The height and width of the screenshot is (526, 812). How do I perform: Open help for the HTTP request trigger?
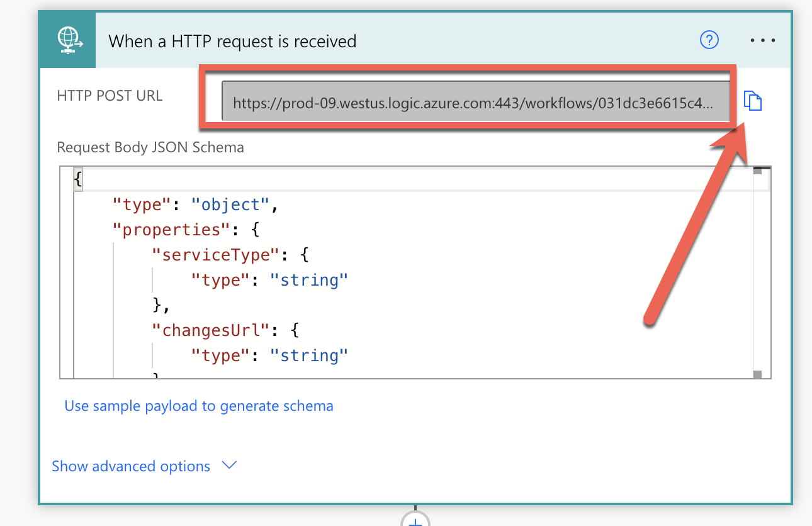[x=709, y=40]
